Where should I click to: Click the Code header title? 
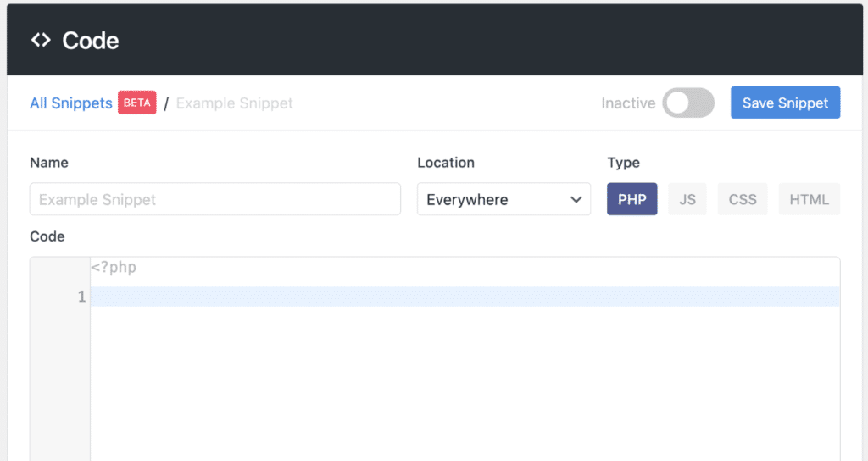click(90, 41)
